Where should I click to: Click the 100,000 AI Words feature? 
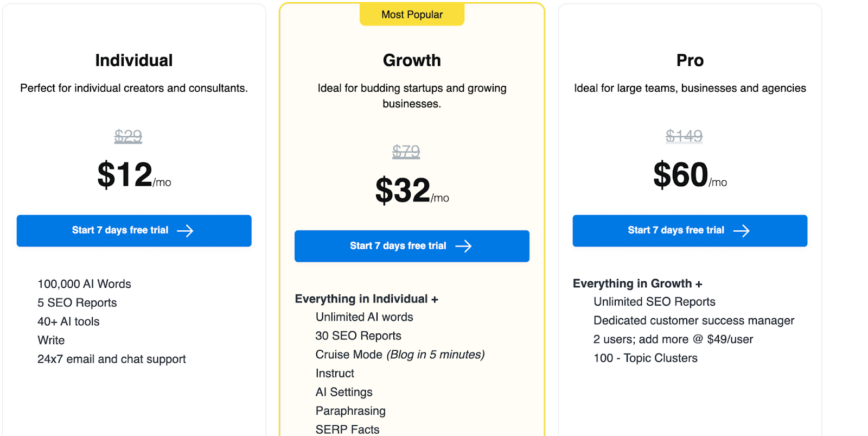click(x=84, y=284)
